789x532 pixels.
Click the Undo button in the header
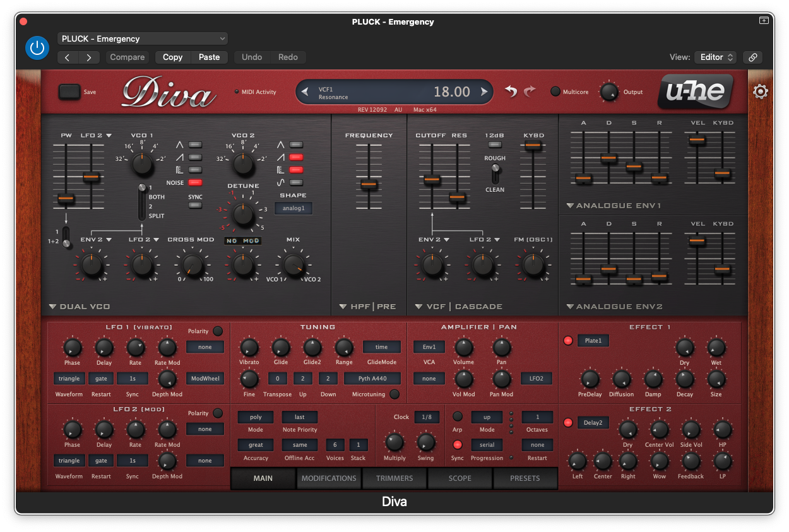tap(252, 57)
